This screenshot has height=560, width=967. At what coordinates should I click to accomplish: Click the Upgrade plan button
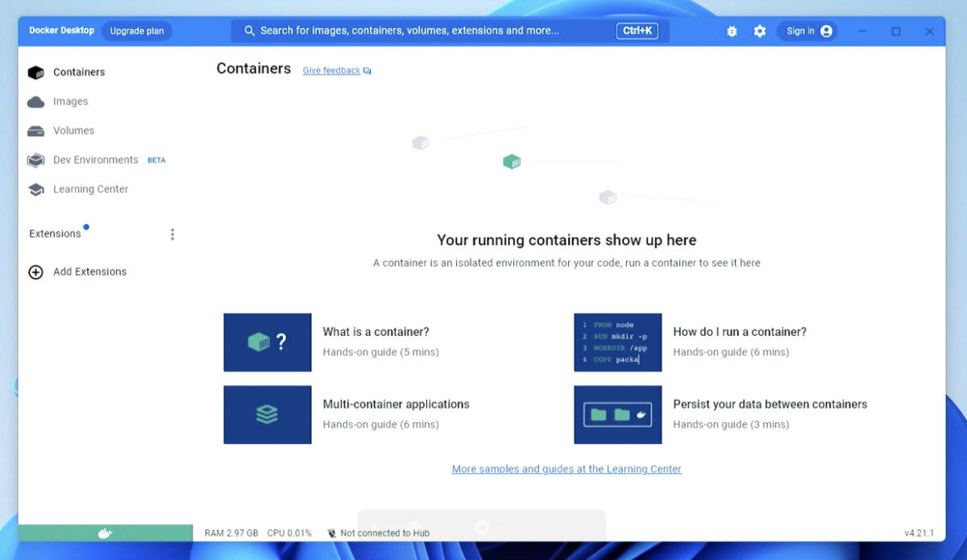tap(137, 31)
